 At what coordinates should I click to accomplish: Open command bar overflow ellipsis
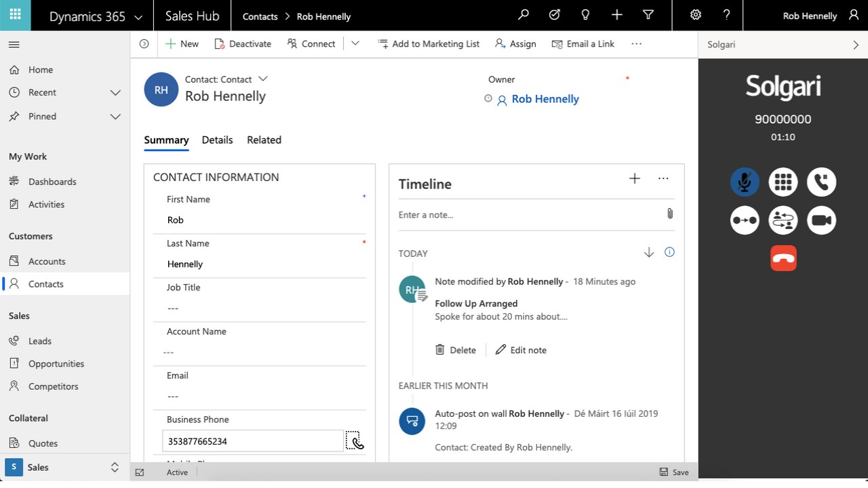coord(636,43)
